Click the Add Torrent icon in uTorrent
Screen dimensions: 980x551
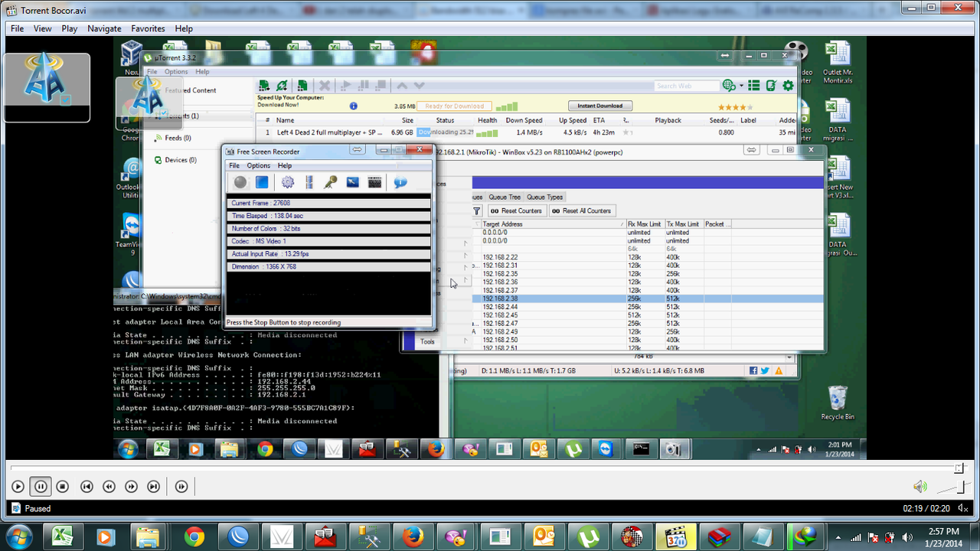point(263,86)
